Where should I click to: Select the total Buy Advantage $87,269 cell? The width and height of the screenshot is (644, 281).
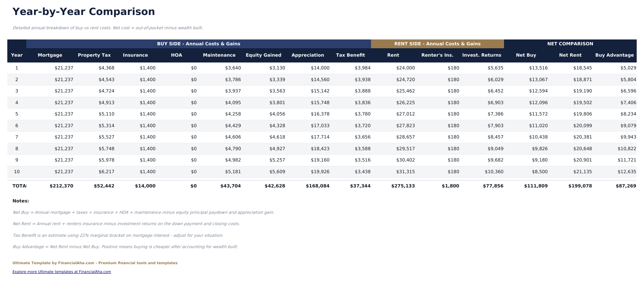coord(626,186)
